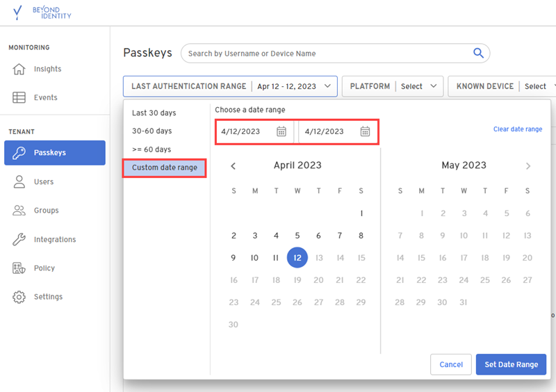
Task: Click the Settings gear icon
Action: [19, 297]
